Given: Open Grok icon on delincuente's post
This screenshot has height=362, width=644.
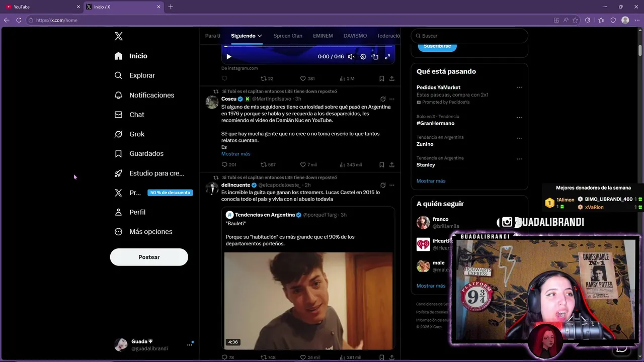Looking at the screenshot, I should tap(383, 185).
